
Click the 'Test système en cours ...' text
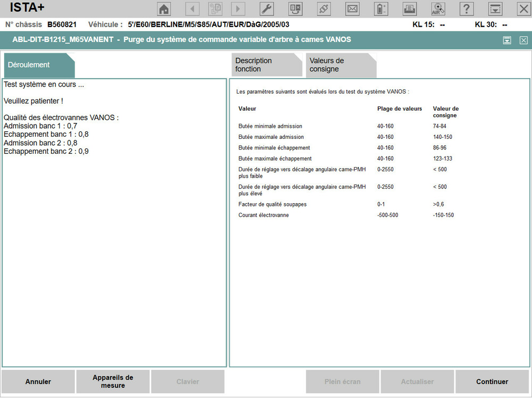click(x=44, y=85)
